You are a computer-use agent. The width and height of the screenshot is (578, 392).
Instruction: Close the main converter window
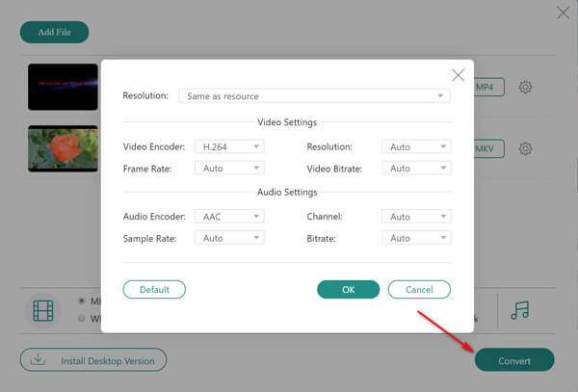[563, 13]
